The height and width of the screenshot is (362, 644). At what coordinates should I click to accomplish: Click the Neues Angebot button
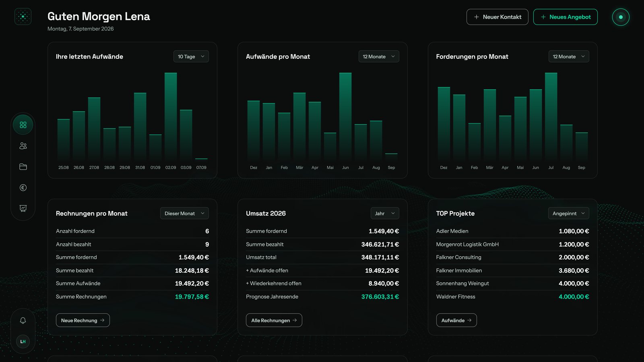[566, 17]
